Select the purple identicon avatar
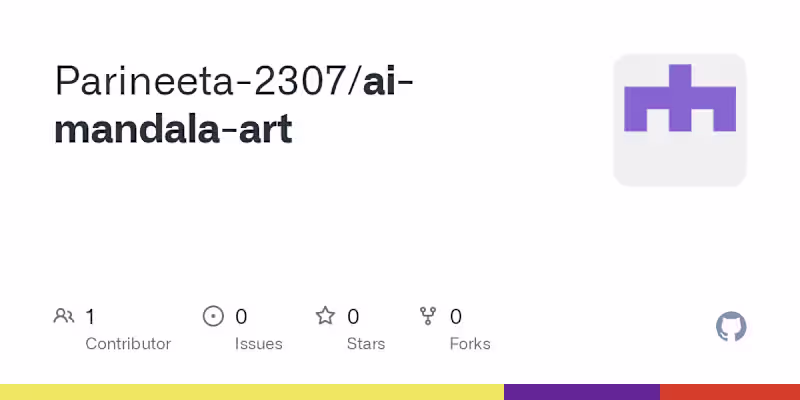Screen dimensions: 800x400 680,120
